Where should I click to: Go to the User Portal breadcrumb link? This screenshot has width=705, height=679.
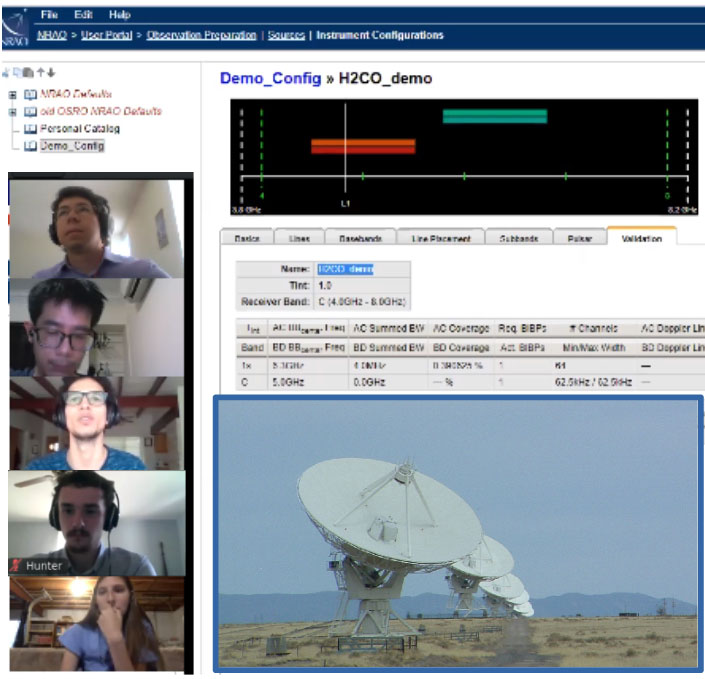(107, 35)
